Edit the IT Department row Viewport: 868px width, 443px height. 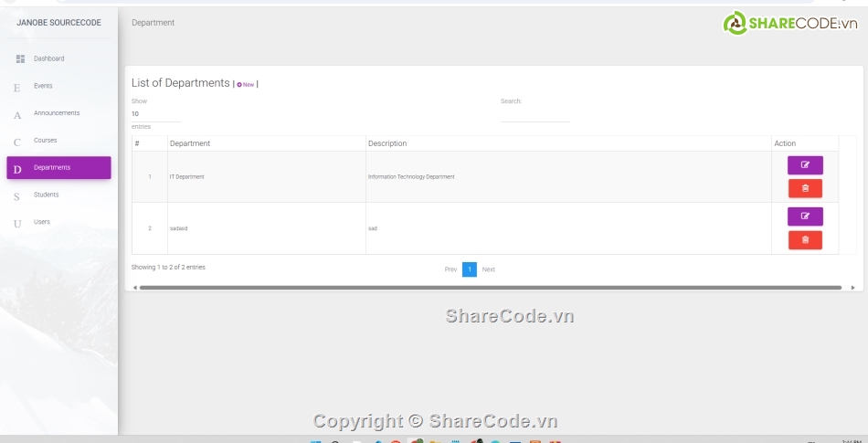[x=805, y=165]
